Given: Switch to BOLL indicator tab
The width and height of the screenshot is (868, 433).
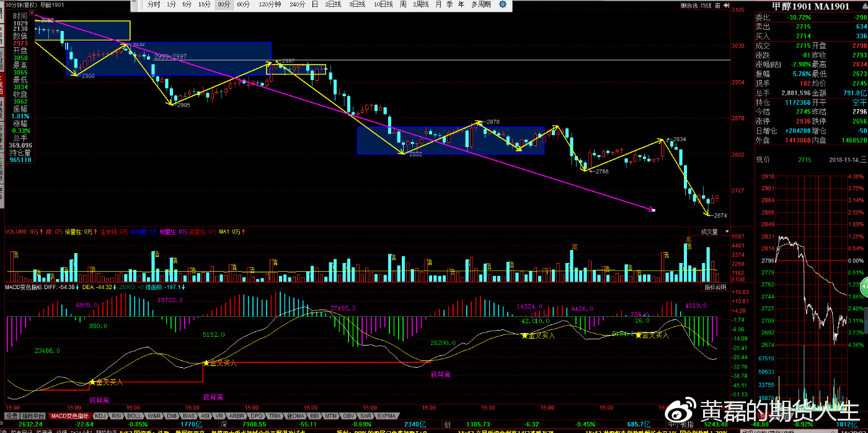Looking at the screenshot, I should (x=134, y=416).
